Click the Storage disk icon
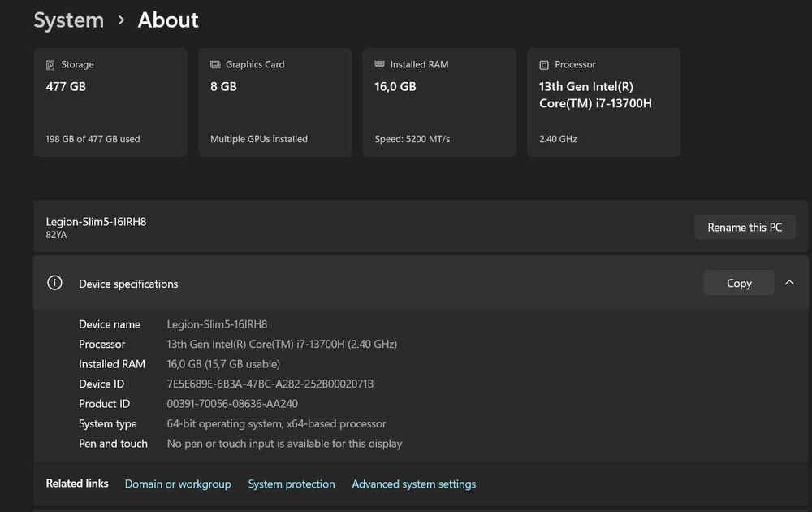The width and height of the screenshot is (812, 512). [x=50, y=65]
